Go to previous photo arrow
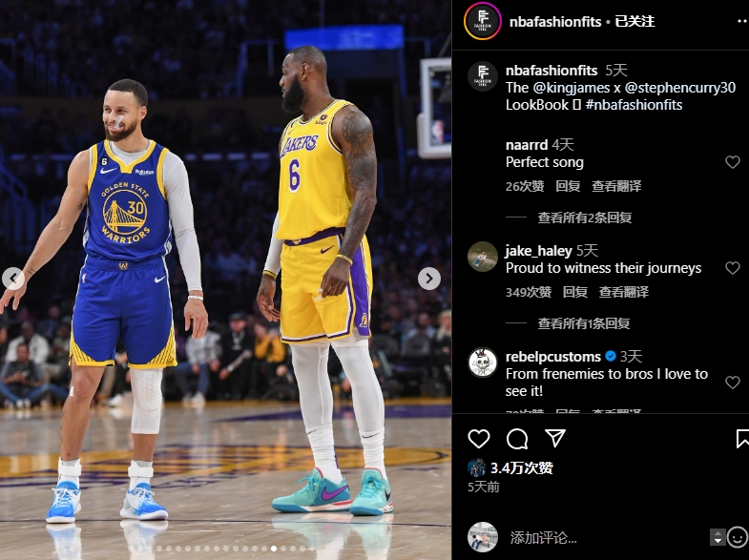Screen dimensions: 749x560 point(13,279)
